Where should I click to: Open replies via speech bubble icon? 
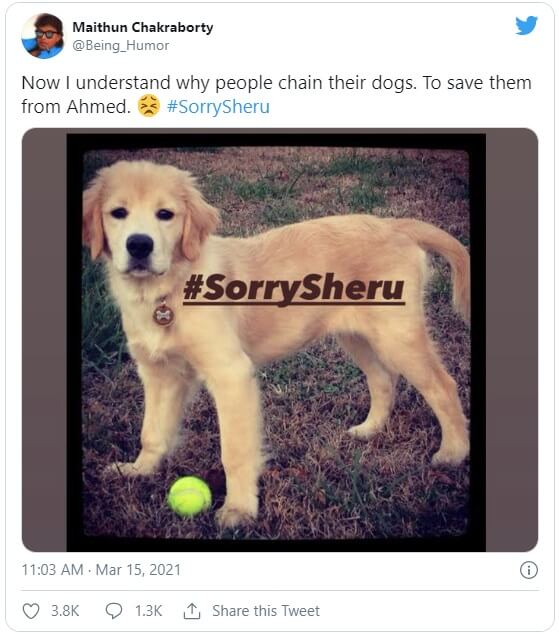pos(114,611)
